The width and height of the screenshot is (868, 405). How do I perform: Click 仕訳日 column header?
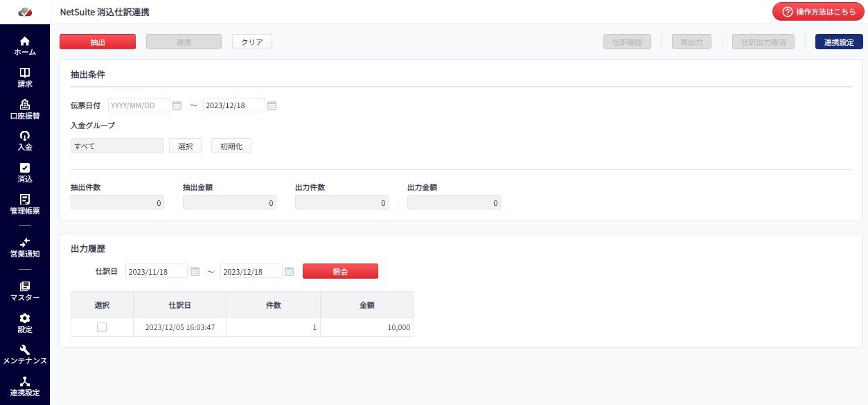click(180, 304)
